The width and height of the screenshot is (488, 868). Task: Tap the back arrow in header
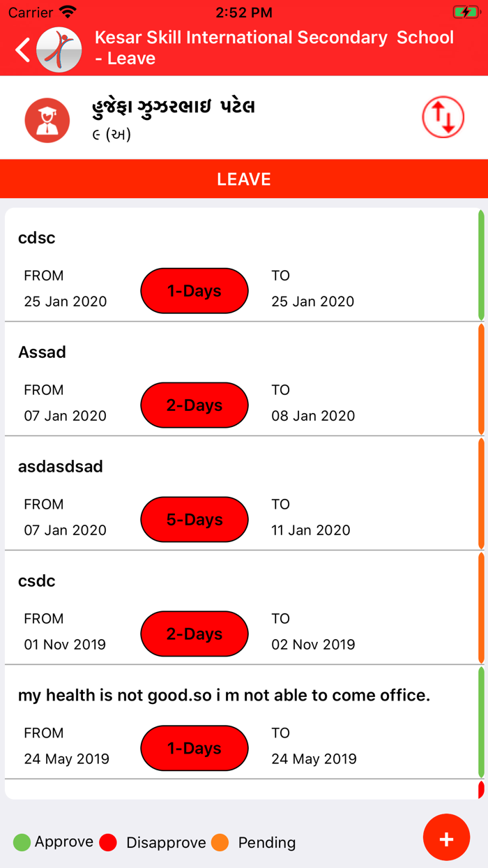[x=23, y=50]
